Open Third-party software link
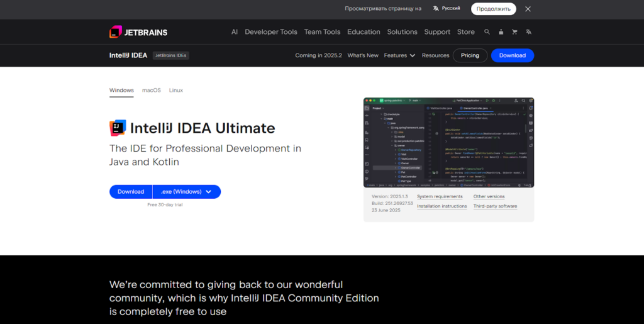Image resolution: width=644 pixels, height=324 pixels. point(496,206)
